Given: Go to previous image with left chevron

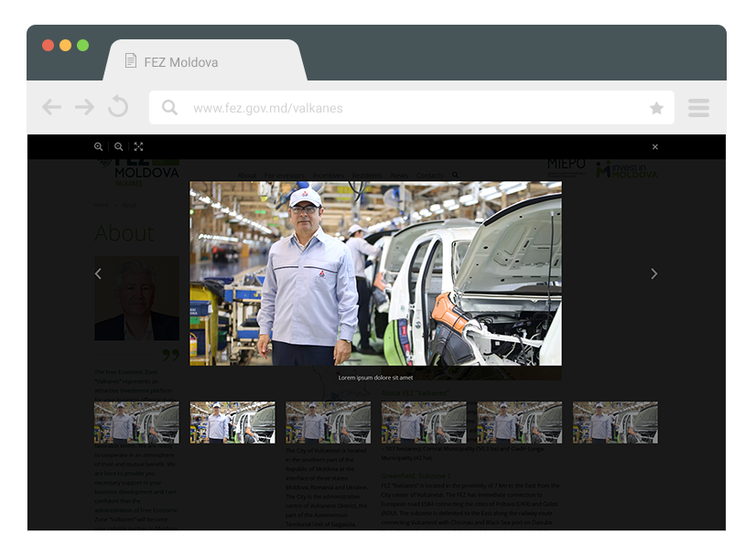Looking at the screenshot, I should tap(98, 273).
